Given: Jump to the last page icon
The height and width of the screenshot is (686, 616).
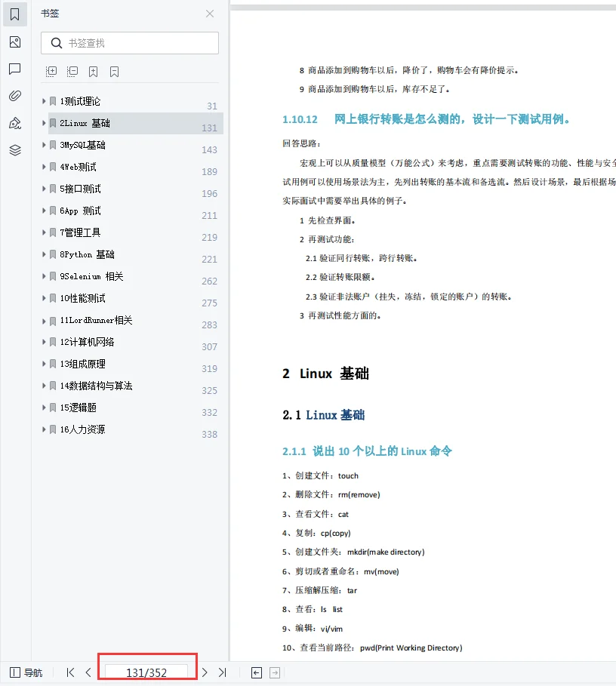Looking at the screenshot, I should click(222, 672).
